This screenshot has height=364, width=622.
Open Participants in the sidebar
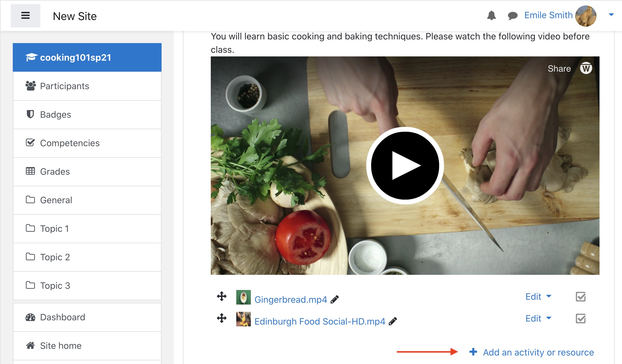click(64, 86)
